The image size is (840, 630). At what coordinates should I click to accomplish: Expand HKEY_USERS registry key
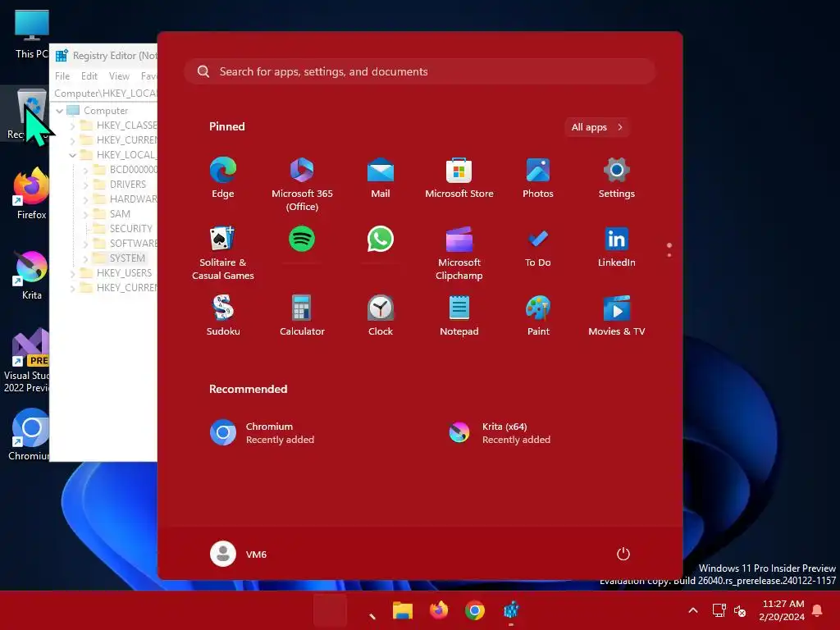[72, 273]
